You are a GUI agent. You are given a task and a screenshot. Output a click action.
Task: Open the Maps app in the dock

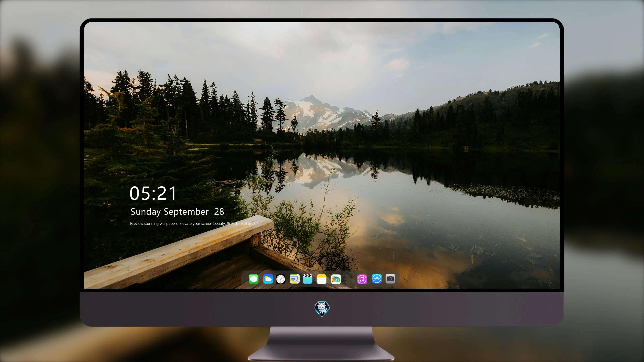294,279
